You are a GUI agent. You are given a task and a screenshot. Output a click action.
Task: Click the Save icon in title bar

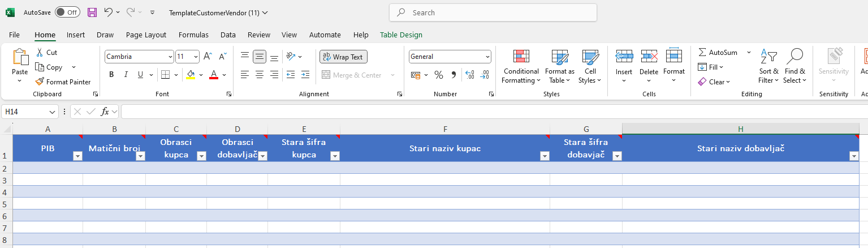(x=92, y=12)
